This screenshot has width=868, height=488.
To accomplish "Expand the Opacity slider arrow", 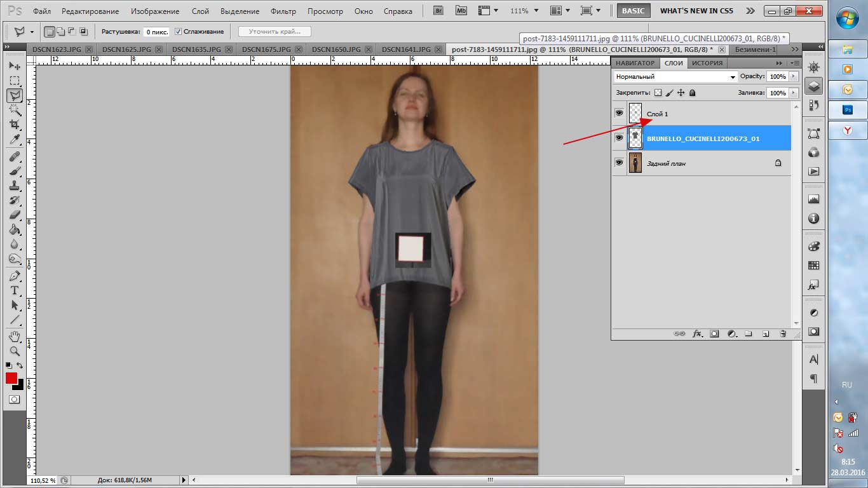I will [793, 76].
